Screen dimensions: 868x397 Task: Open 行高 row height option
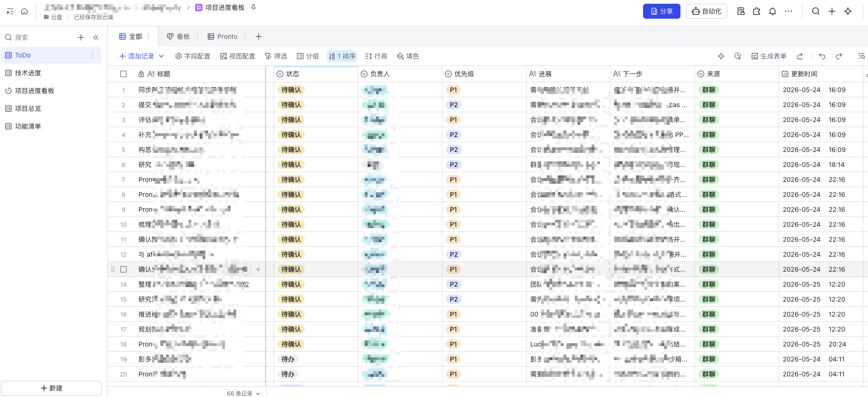[376, 56]
